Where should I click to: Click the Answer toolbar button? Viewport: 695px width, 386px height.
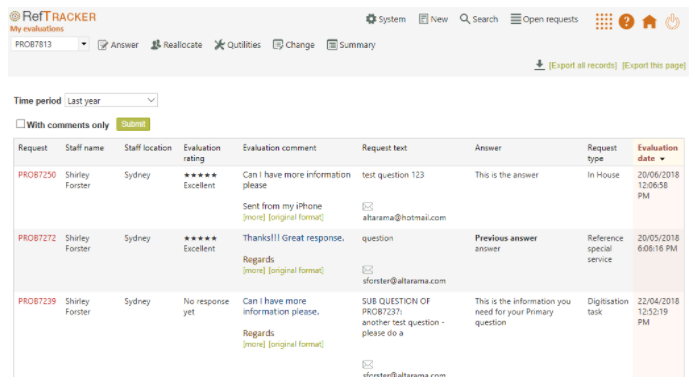click(118, 45)
